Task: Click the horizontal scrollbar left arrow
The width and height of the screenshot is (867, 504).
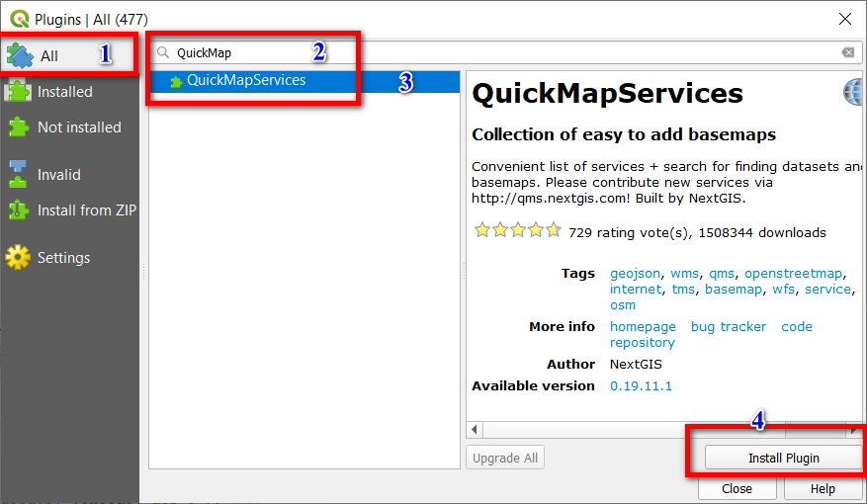Action: coord(475,430)
